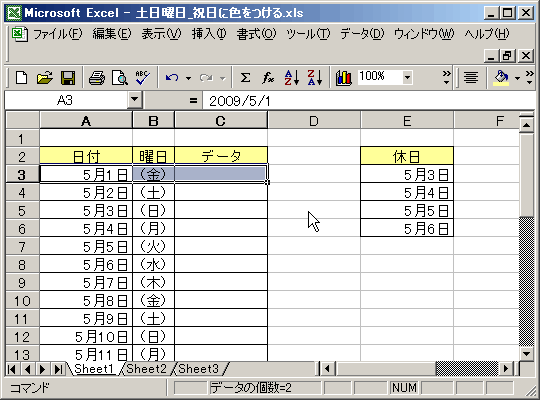Go to next sheet tab arrow

point(43,369)
